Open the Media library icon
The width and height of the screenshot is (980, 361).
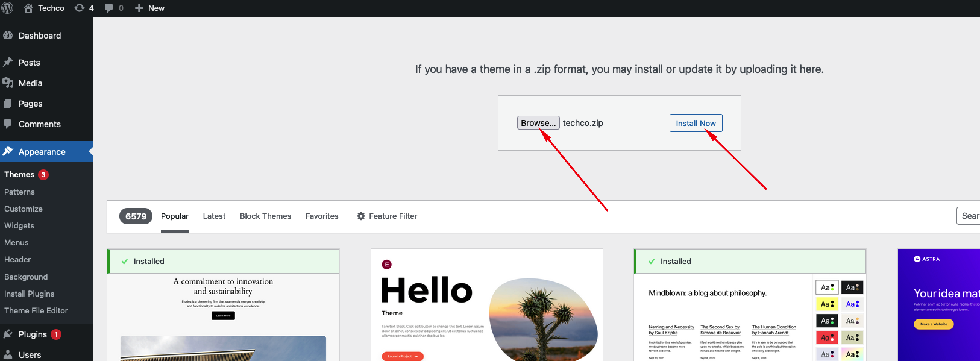point(8,83)
